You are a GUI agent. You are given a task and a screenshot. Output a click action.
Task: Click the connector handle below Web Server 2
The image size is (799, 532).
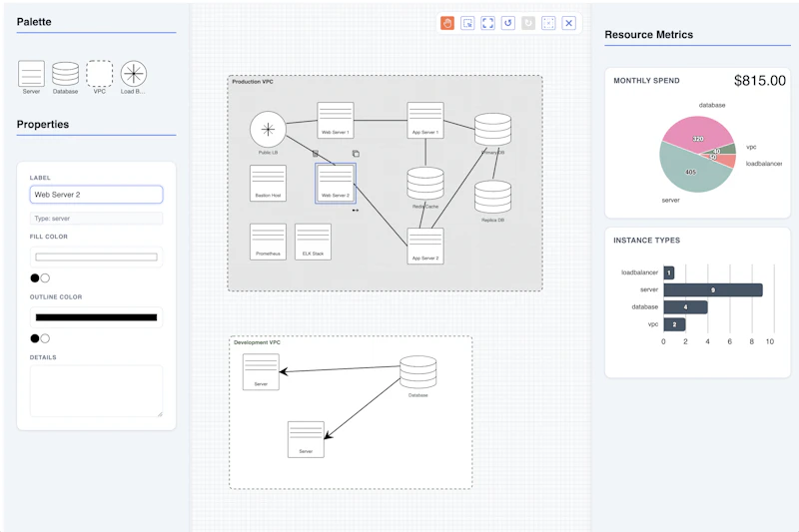click(356, 210)
